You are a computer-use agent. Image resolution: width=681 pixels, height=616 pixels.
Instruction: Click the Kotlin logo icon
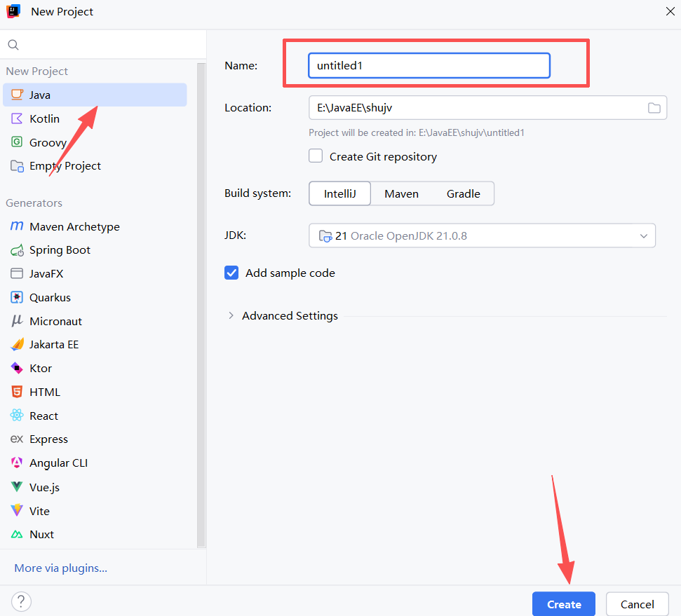pyautogui.click(x=17, y=118)
